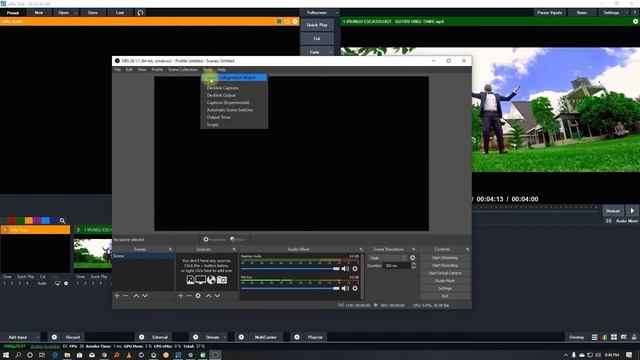
Task: Expand Fade transition dropdown arrow in vMix
Action: pyautogui.click(x=331, y=52)
